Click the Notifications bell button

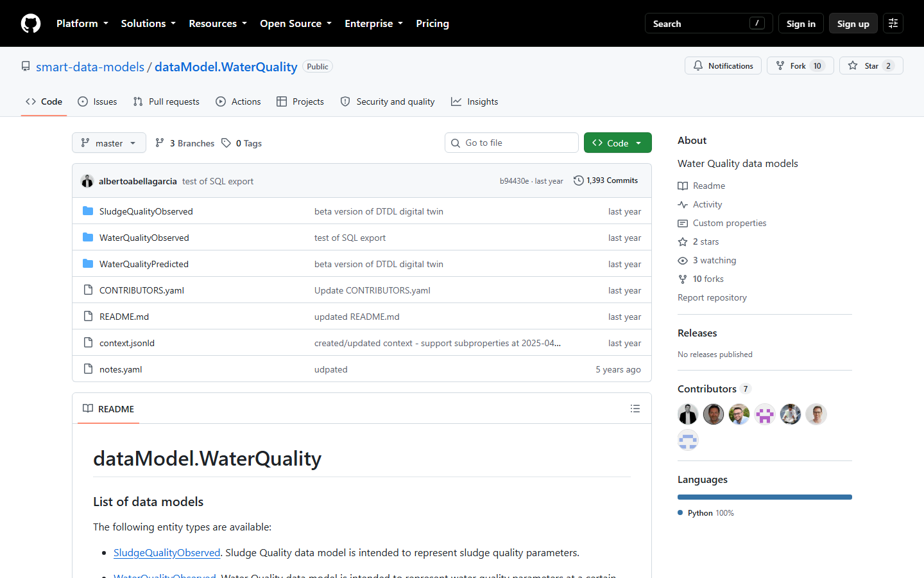(723, 66)
